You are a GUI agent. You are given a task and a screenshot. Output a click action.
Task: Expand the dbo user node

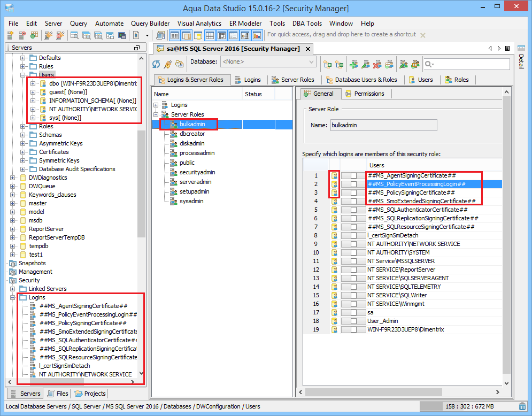[x=33, y=83]
